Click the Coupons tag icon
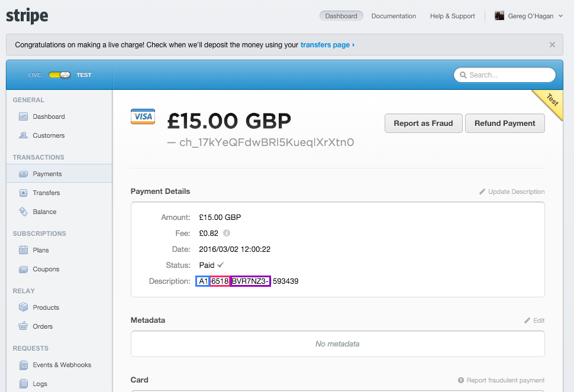Image resolution: width=574 pixels, height=392 pixels. (x=24, y=269)
